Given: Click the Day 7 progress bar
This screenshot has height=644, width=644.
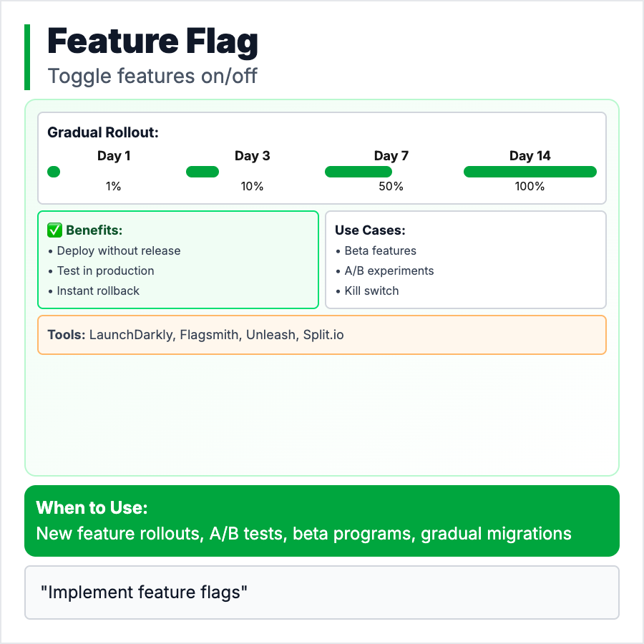Looking at the screenshot, I should pyautogui.click(x=358, y=172).
